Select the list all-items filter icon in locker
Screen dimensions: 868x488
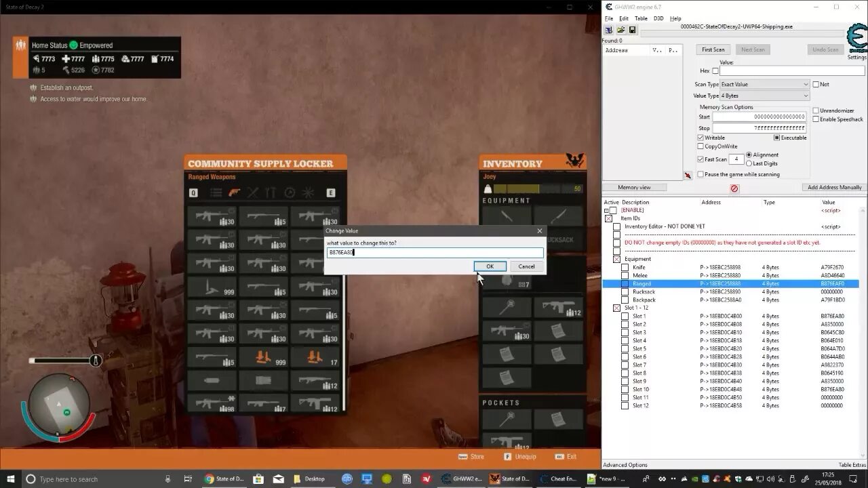(216, 193)
